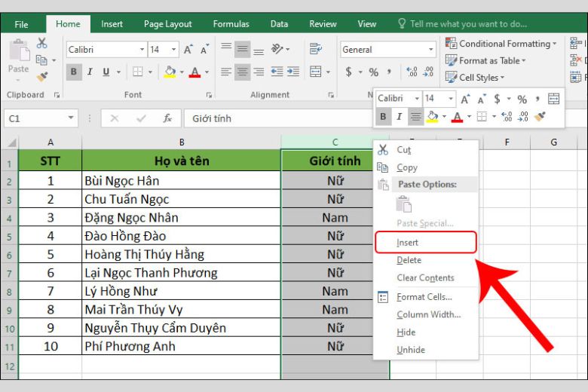Click the Insert Function fx icon
The image size is (588, 392).
tap(167, 118)
